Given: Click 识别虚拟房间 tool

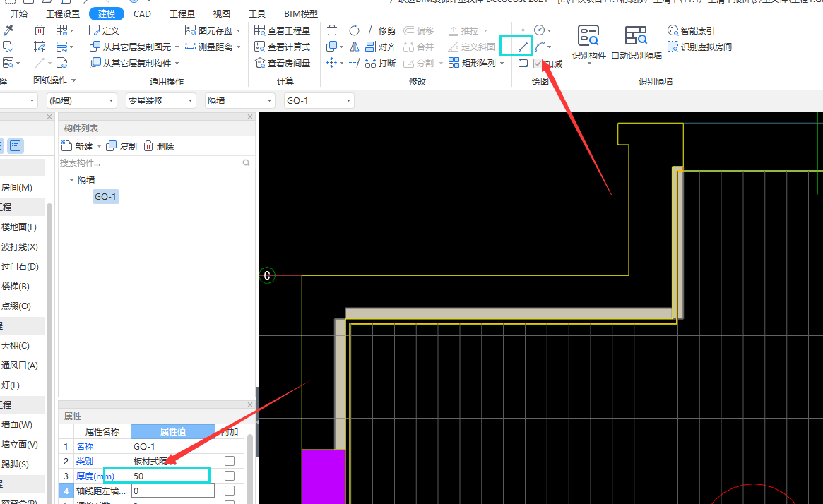Looking at the screenshot, I should click(699, 47).
